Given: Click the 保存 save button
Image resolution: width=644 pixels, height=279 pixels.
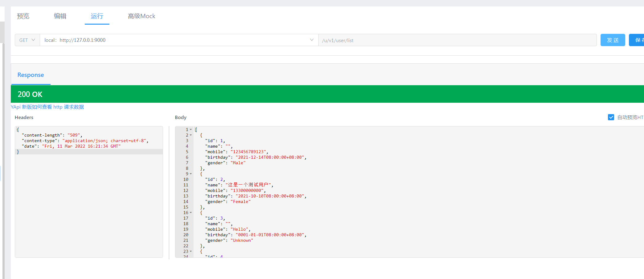Looking at the screenshot, I should [x=637, y=40].
